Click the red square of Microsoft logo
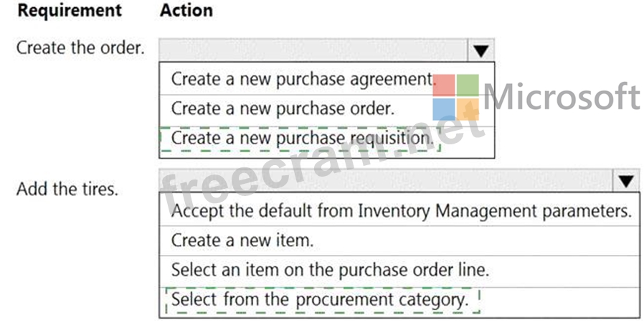644x321 pixels. pos(445,85)
